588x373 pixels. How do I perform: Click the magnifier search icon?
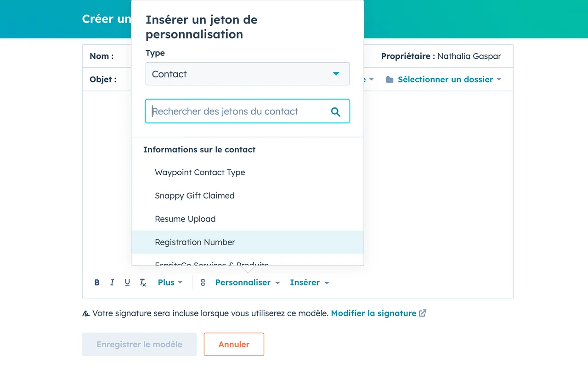[x=336, y=111]
